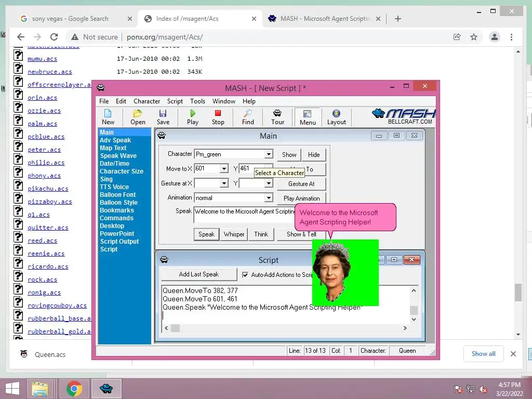Viewport: 532px width, 399px height.
Task: Open a new Chrome tab
Action: pyautogui.click(x=398, y=19)
